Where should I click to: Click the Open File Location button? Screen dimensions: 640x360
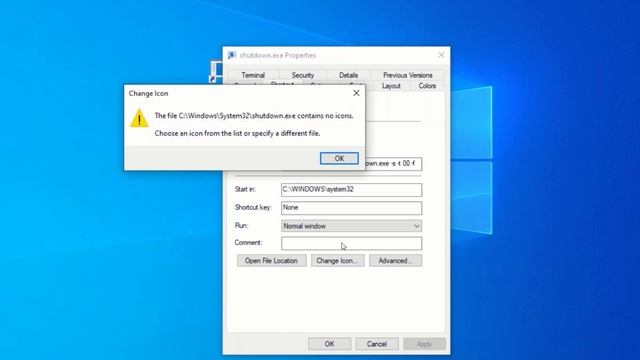[x=271, y=260]
